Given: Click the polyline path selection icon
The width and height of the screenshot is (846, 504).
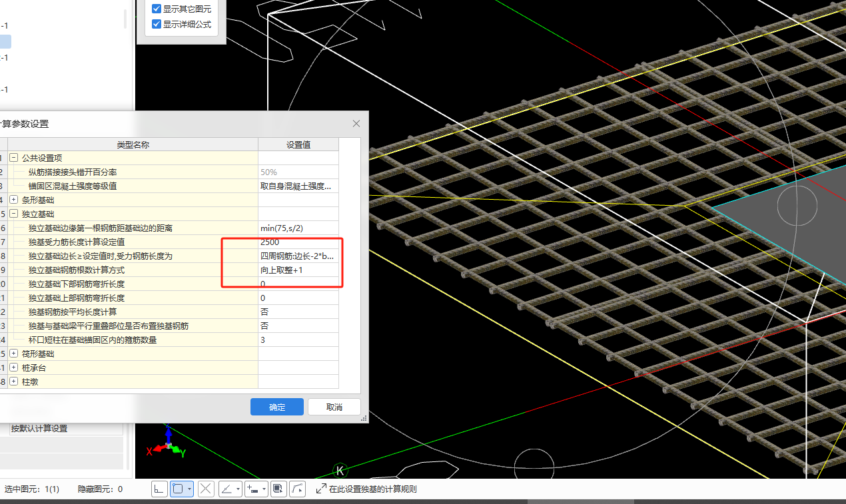Looking at the screenshot, I should [x=298, y=489].
